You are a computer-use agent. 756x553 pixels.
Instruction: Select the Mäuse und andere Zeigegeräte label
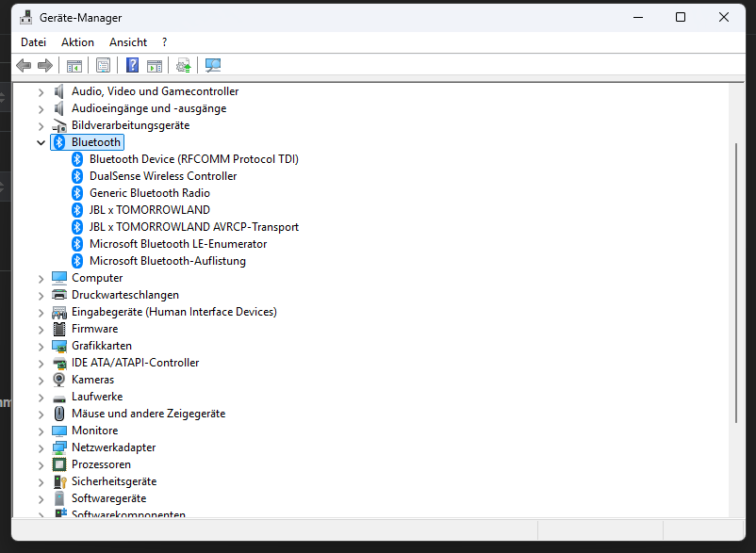click(x=149, y=414)
